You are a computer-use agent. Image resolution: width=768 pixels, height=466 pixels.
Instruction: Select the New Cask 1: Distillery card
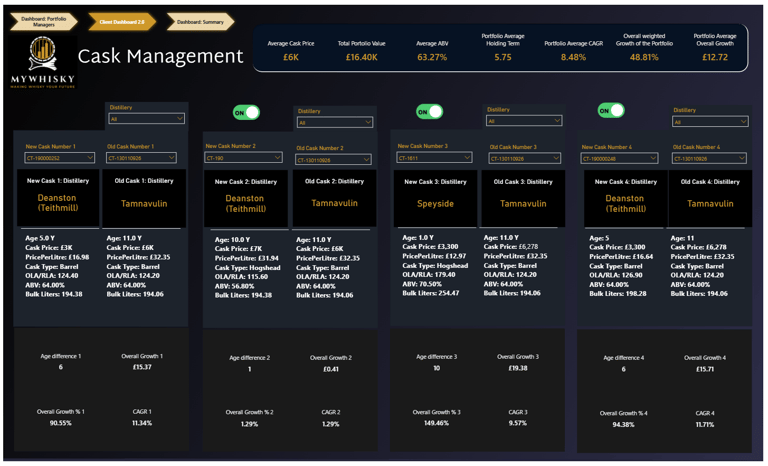[58, 198]
